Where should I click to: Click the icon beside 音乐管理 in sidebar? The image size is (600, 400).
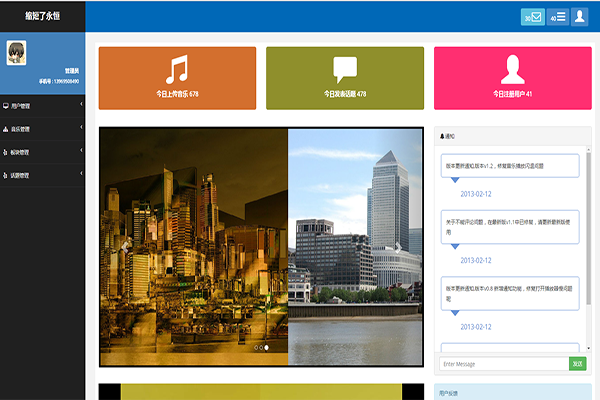6,129
